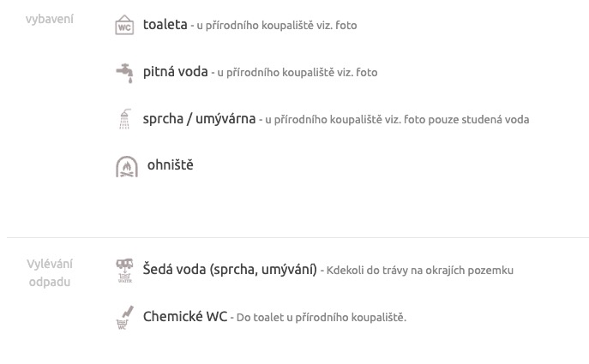Click the fireplace flame icon
This screenshot has height=364, width=589.
click(x=126, y=166)
